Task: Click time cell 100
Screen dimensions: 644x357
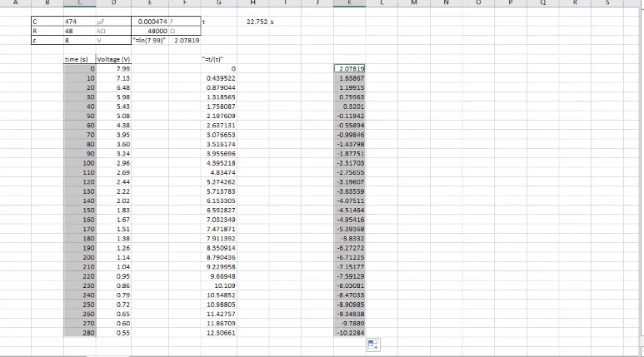Action: click(x=80, y=163)
